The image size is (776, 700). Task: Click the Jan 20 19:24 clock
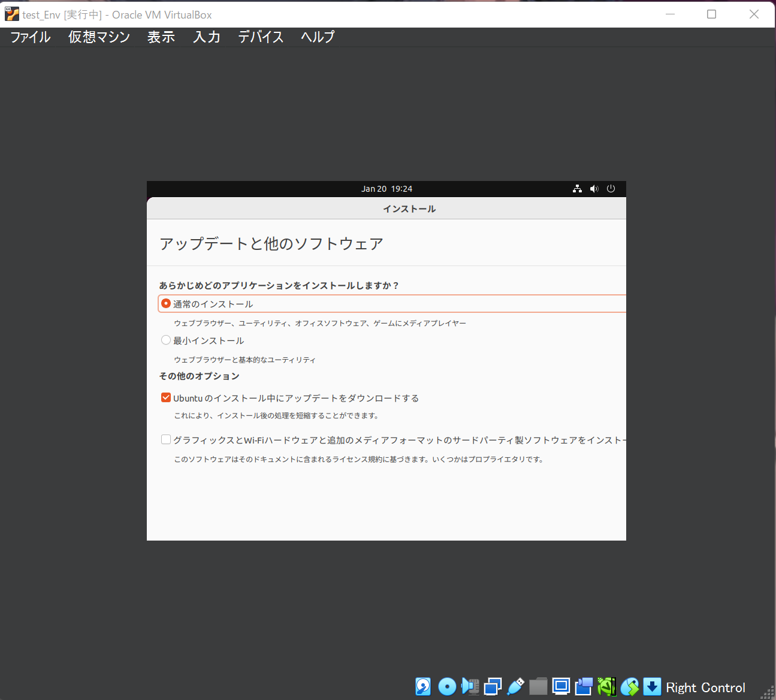387,189
